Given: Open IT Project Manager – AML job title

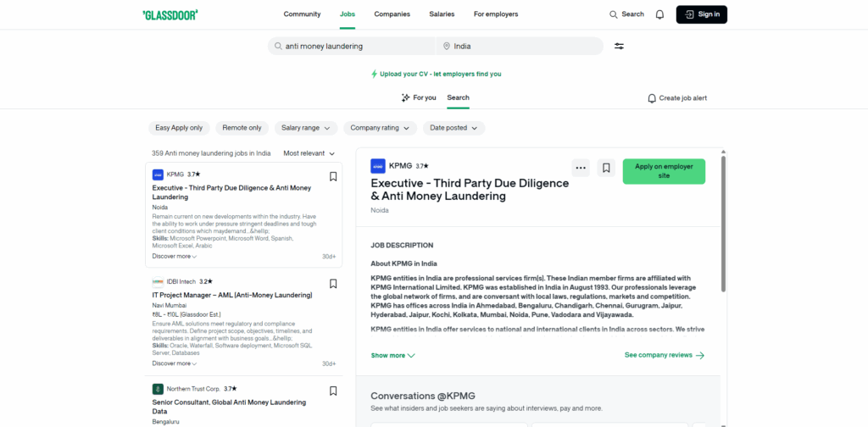Looking at the screenshot, I should (x=232, y=296).
